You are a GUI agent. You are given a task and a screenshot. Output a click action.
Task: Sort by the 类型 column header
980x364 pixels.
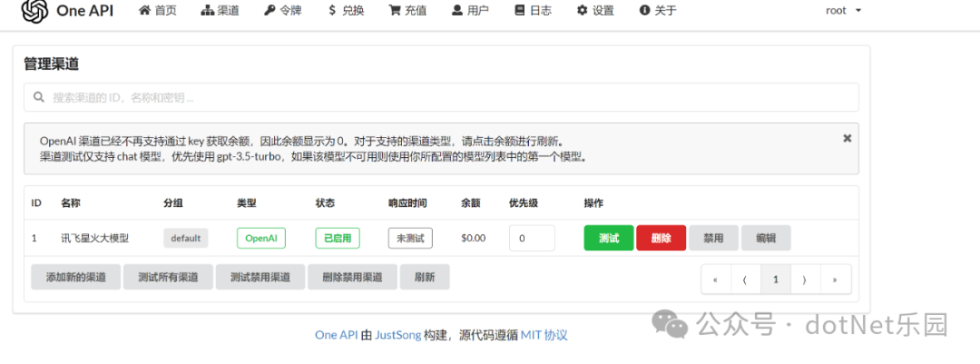247,203
